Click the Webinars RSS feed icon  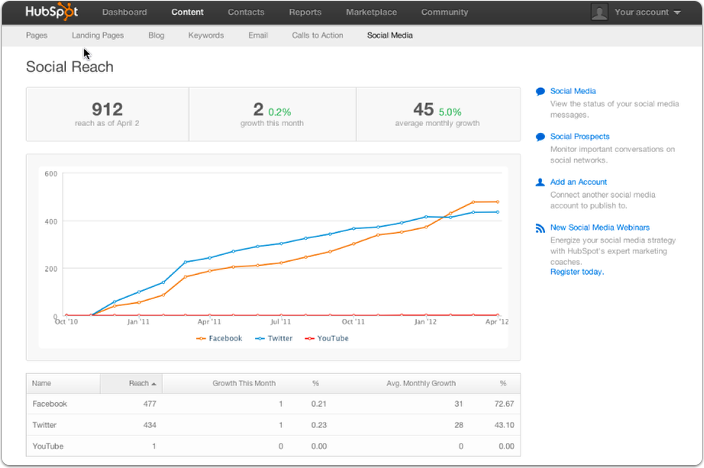[540, 228]
